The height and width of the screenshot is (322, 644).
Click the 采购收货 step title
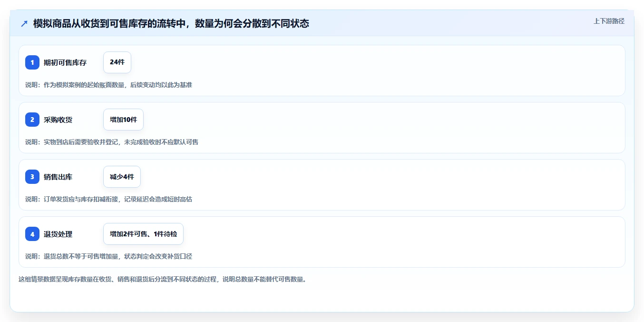(58, 120)
